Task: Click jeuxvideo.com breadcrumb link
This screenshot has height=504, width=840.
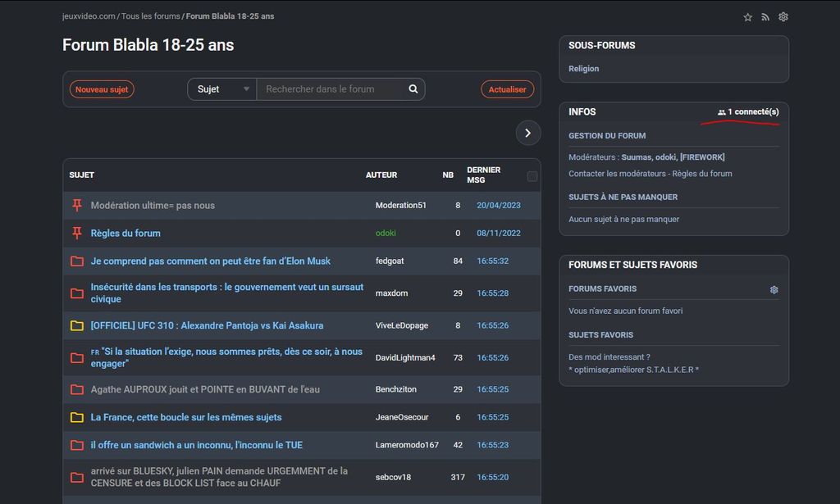Action: click(89, 16)
